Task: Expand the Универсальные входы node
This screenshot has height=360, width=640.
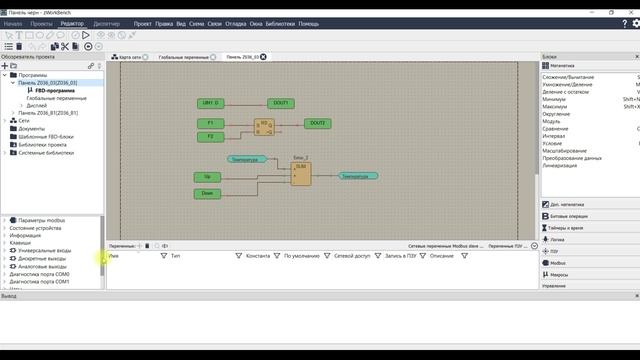Action: pyautogui.click(x=5, y=251)
